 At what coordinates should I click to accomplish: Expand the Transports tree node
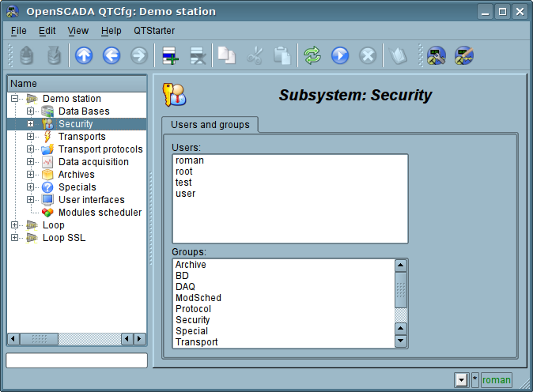click(x=30, y=137)
